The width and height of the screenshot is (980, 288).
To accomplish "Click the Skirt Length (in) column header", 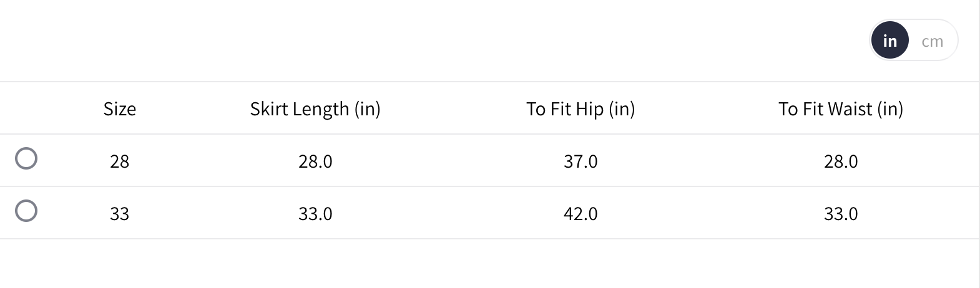I will pyautogui.click(x=315, y=109).
